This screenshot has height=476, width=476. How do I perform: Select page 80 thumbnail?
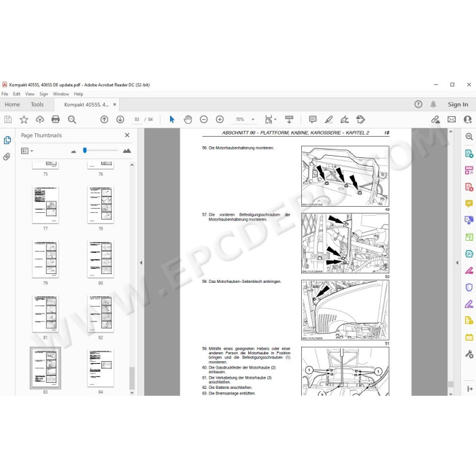tap(101, 259)
